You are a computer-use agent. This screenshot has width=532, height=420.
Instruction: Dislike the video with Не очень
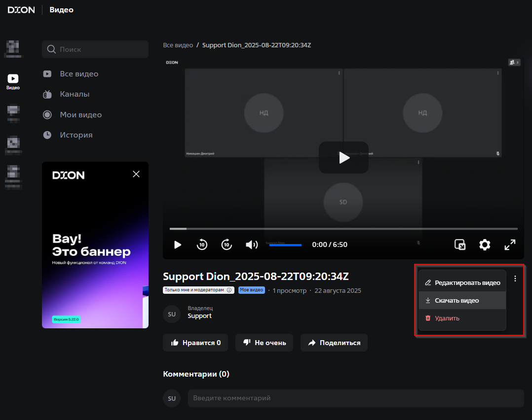[264, 343]
